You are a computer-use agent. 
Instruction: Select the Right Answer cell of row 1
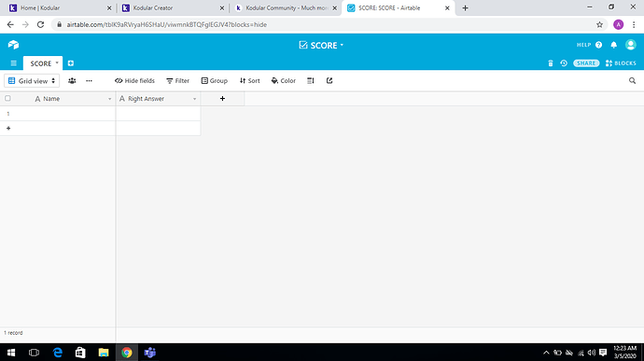(158, 114)
